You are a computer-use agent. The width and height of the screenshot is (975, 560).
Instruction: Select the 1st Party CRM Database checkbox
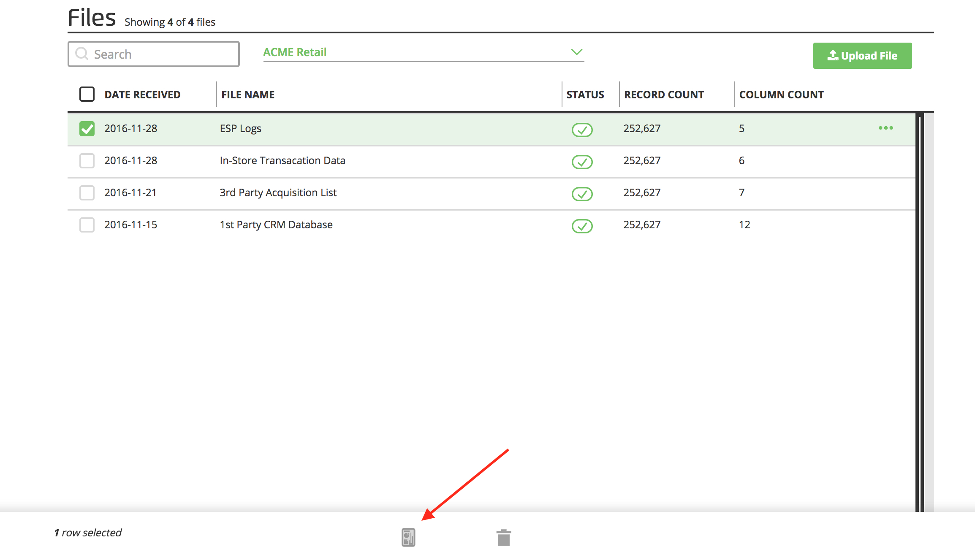(87, 225)
